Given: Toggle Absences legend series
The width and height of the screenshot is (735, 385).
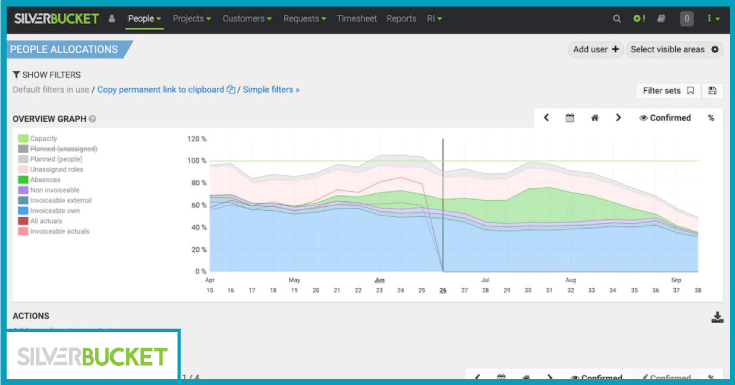Looking at the screenshot, I should 39,180.
